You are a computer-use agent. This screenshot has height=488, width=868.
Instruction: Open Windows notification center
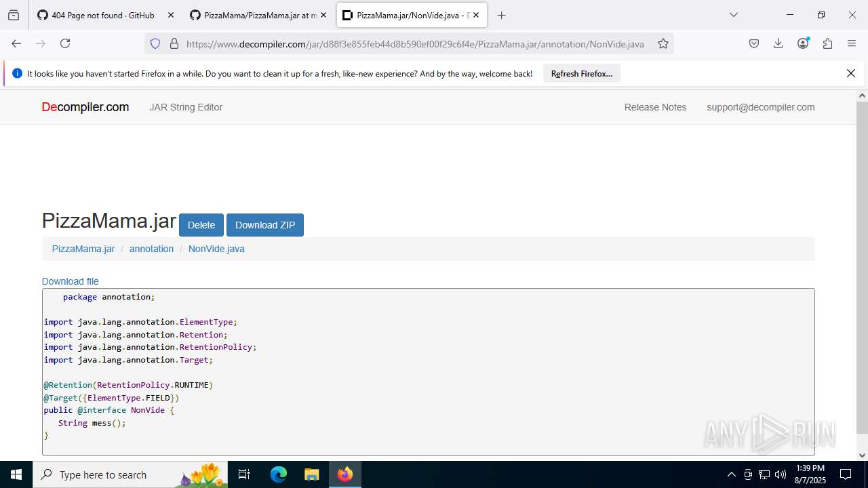coord(846,474)
